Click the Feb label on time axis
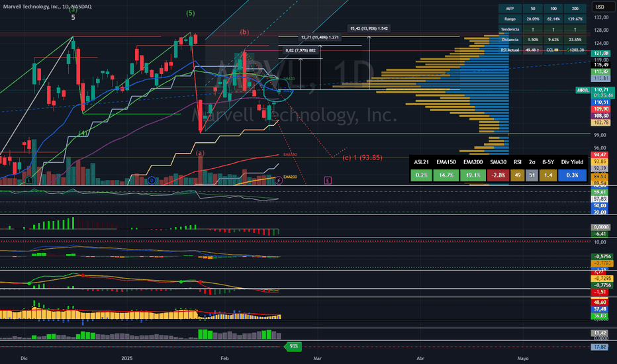Viewport: 617px width, 364px height. [224, 358]
